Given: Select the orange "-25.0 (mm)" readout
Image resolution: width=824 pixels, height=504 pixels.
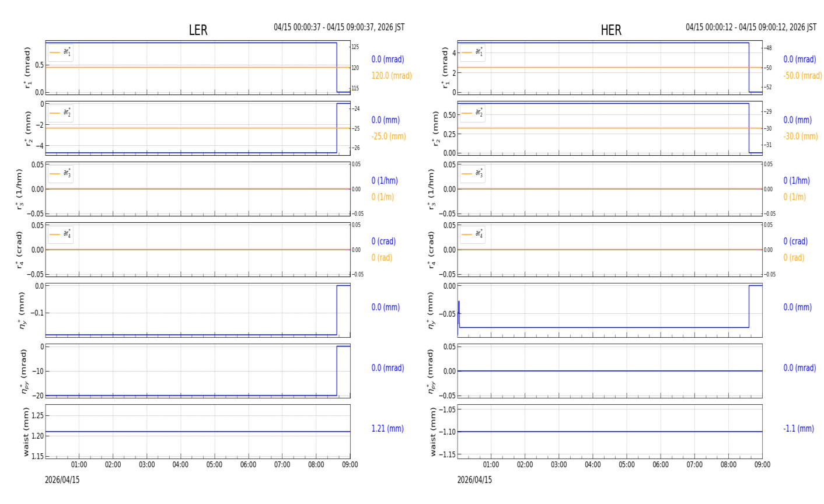Looking at the screenshot, I should (x=389, y=136).
